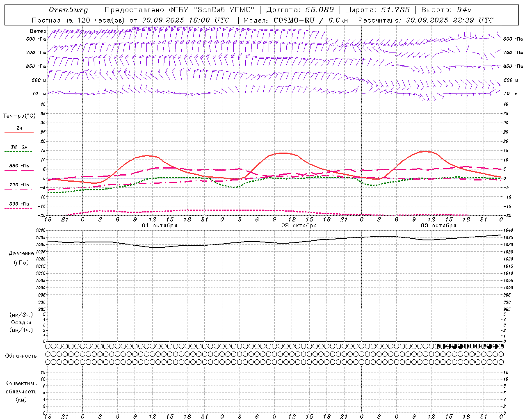
Task: Click the "Давление" pressure label
Action: pyautogui.click(x=21, y=253)
